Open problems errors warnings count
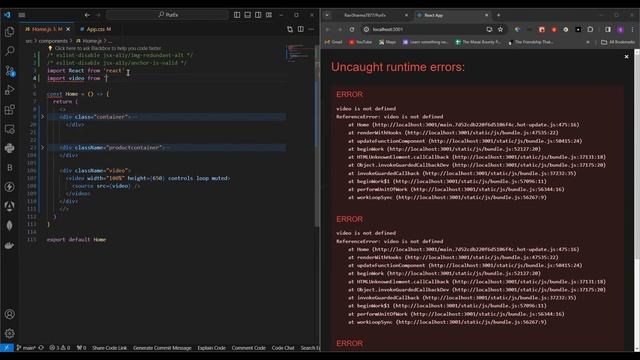This screenshot has height=360, width=640. pyautogui.click(x=60, y=348)
